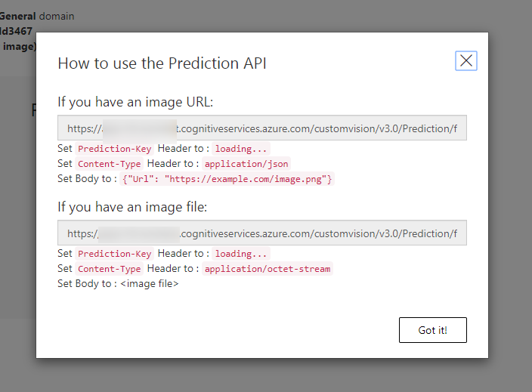Click Content-Type label under image URL section
The image size is (532, 392).
[x=109, y=164]
